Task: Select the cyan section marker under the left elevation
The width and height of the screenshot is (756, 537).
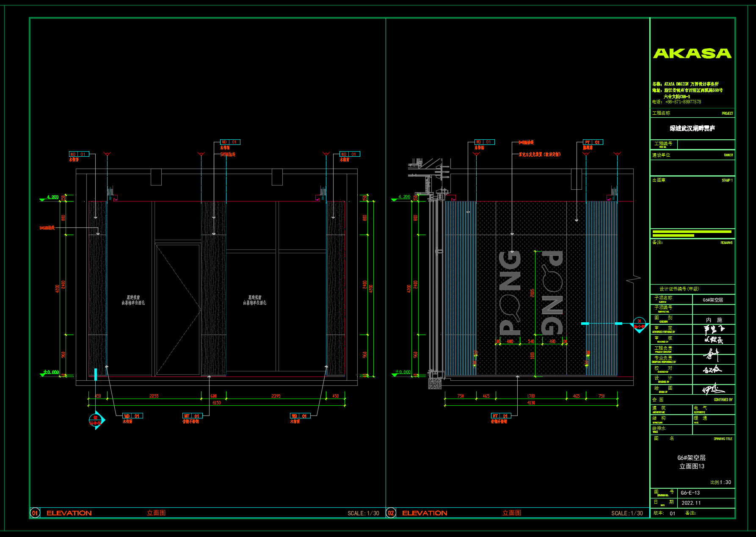Action: 97,420
